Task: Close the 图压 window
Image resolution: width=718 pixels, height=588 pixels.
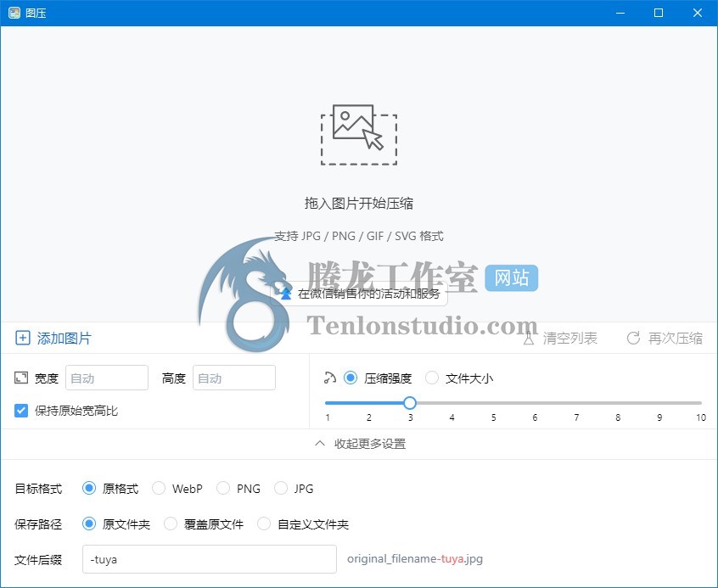Action: pyautogui.click(x=698, y=13)
